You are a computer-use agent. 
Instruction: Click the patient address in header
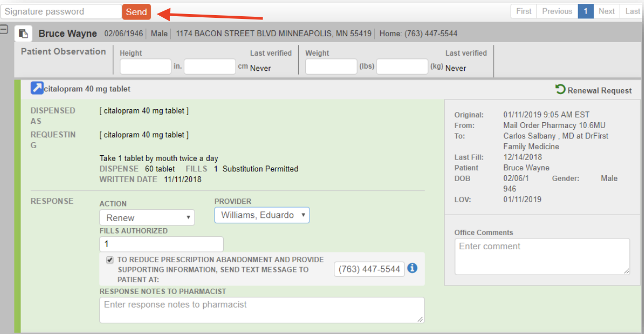click(273, 34)
